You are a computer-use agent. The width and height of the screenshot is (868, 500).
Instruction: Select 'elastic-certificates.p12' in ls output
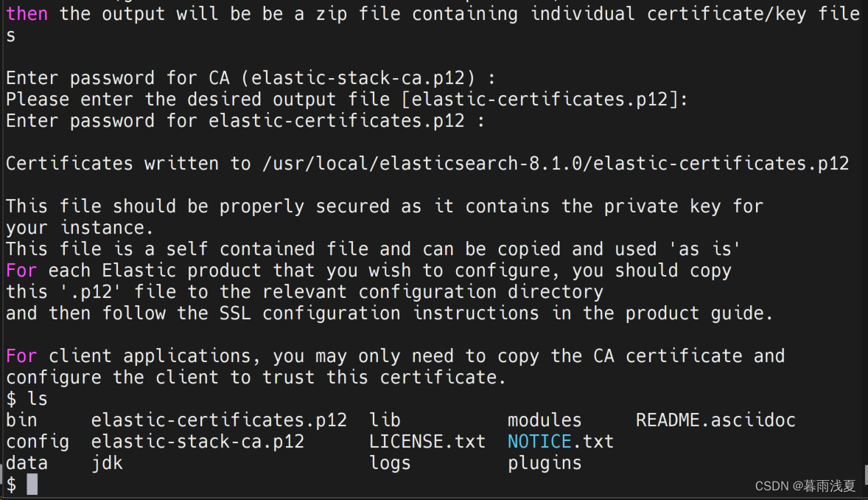[x=220, y=420]
